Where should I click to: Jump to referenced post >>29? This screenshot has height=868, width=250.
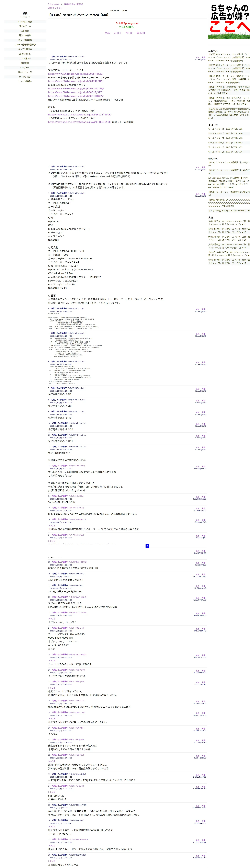tap(52, 827)
